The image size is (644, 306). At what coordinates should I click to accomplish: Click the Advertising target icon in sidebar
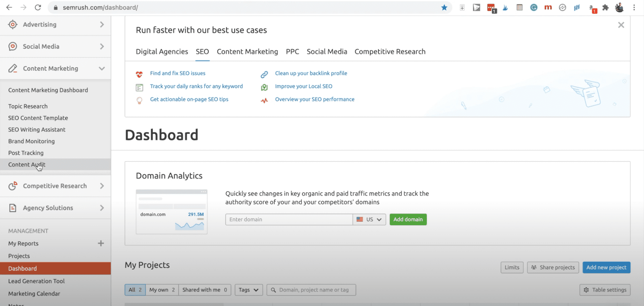tap(13, 24)
